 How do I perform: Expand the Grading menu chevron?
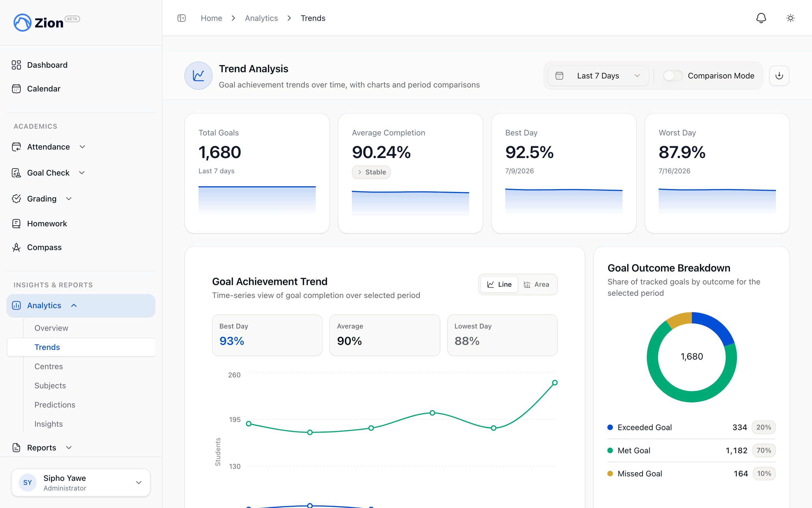click(69, 199)
